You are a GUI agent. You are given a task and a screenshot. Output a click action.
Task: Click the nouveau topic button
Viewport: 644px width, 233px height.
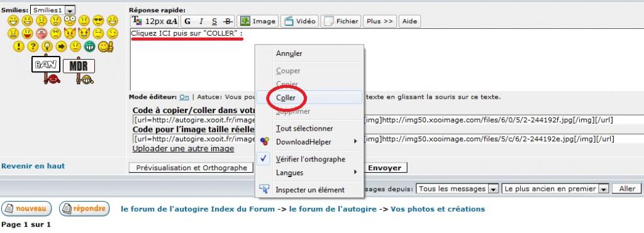[x=26, y=209]
